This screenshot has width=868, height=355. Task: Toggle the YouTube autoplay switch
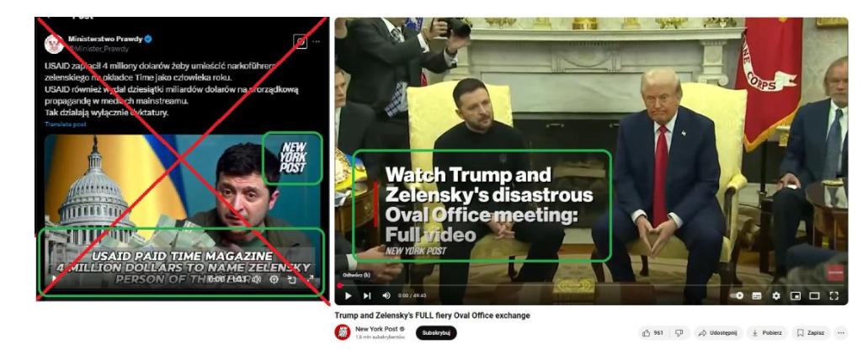(737, 296)
